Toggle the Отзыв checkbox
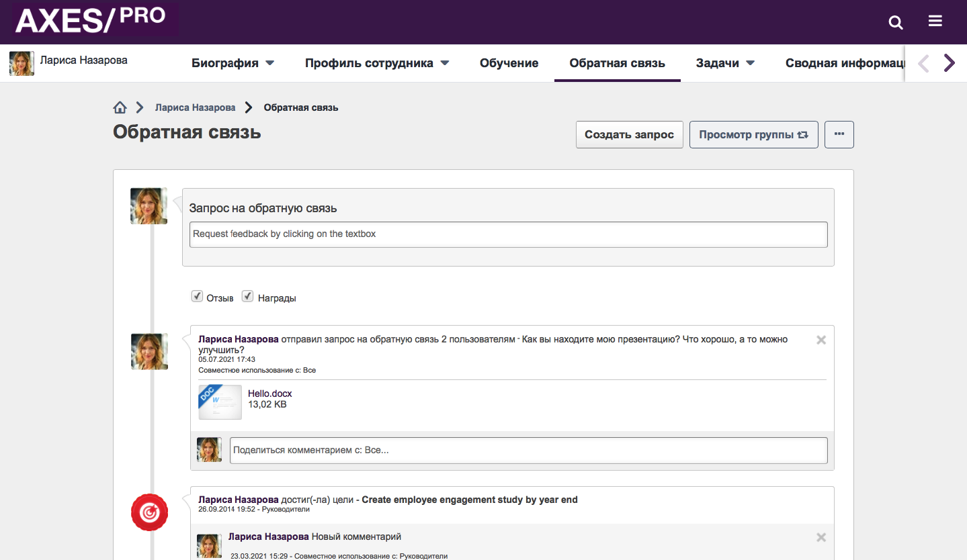The width and height of the screenshot is (967, 560). coord(197,296)
